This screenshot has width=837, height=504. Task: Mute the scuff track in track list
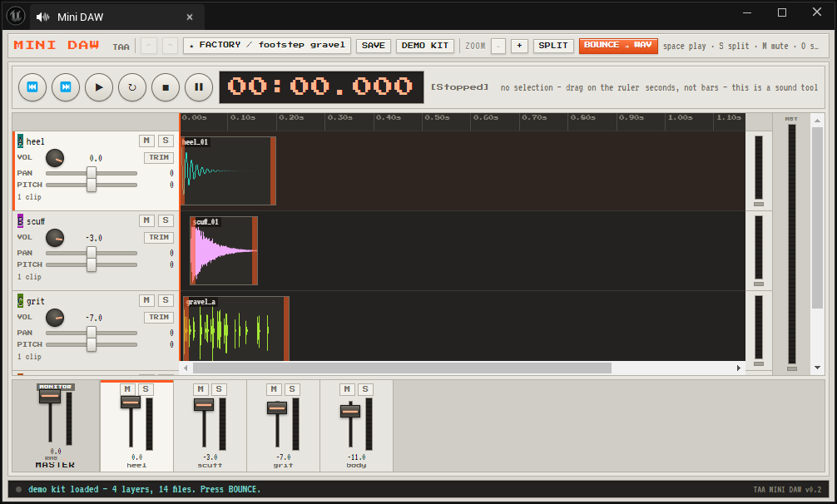pyautogui.click(x=146, y=220)
